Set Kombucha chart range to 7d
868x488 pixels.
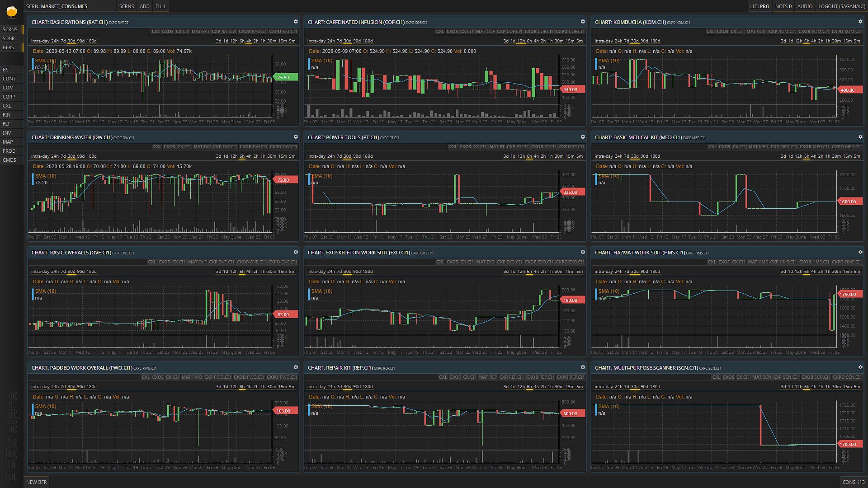(x=627, y=41)
